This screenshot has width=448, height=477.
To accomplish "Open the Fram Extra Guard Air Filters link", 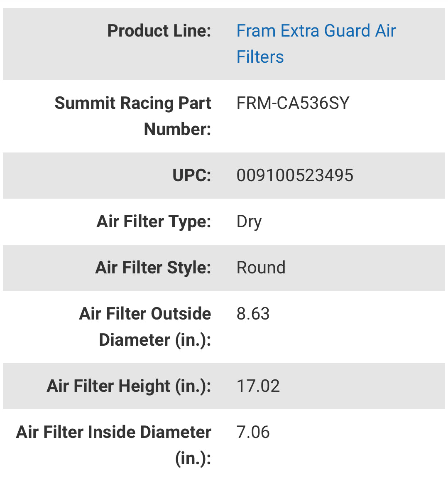I will pyautogui.click(x=316, y=31).
